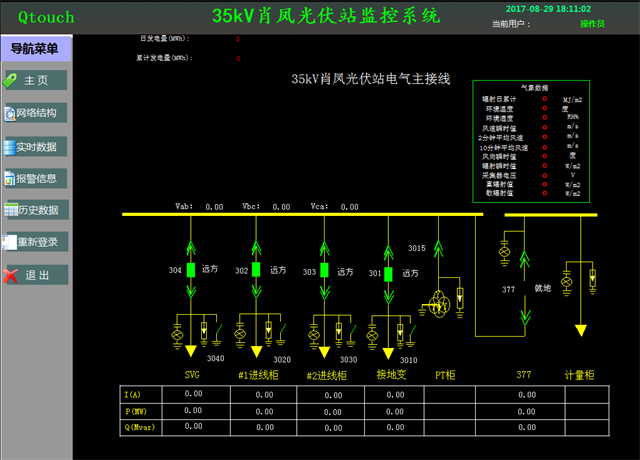Toggle circuit breaker 304 on SVG feeder
The image size is (640, 460).
click(190, 270)
